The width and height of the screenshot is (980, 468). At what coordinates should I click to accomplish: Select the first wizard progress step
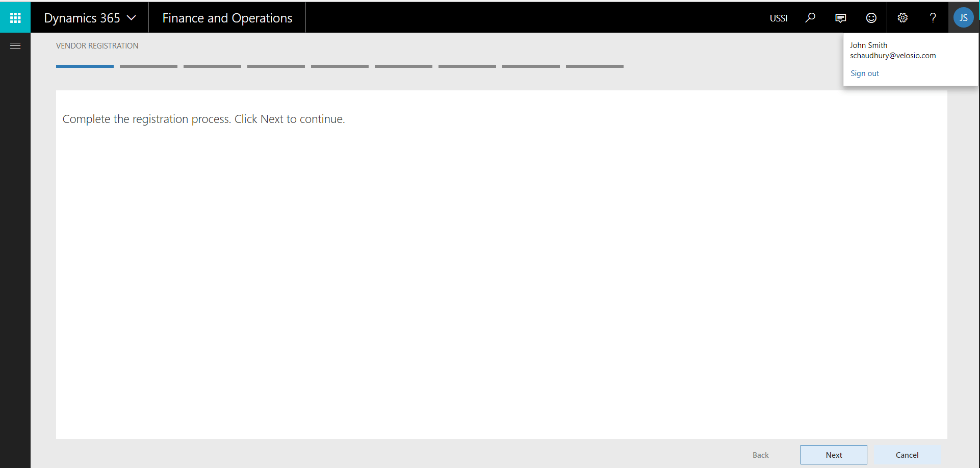tap(85, 66)
